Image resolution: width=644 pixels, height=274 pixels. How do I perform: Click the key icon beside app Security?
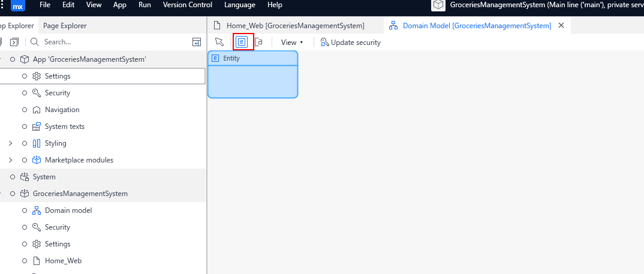[x=37, y=93]
